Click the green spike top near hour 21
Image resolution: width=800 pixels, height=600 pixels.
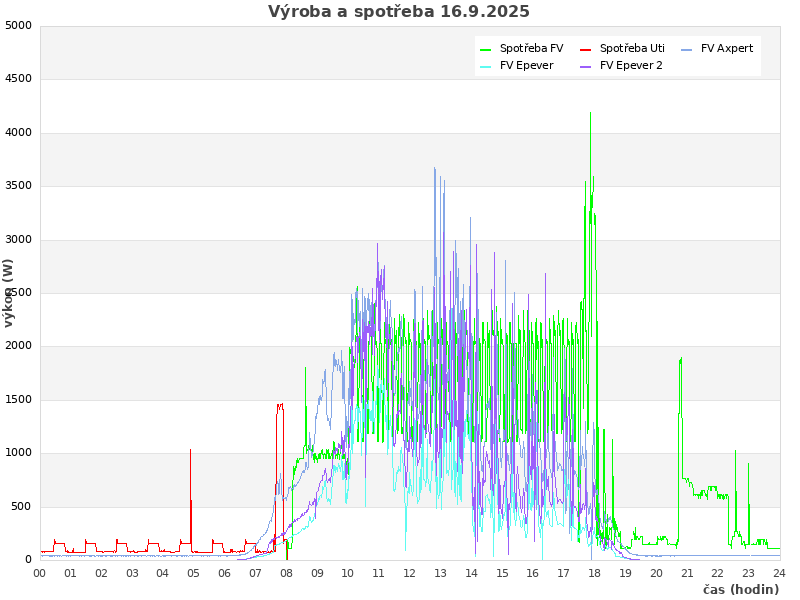pyautogui.click(x=681, y=359)
